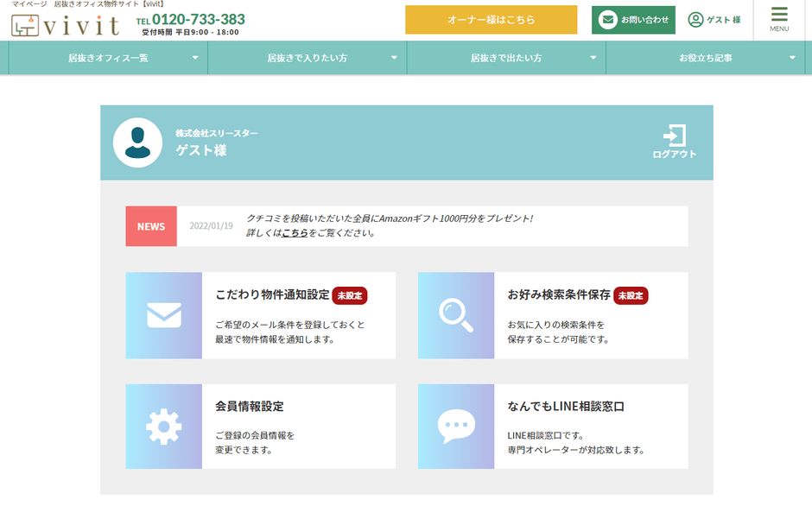This screenshot has width=812, height=506.
Task: Expand the 居抜きで出たい方 dropdown arrow
Action: pos(593,58)
